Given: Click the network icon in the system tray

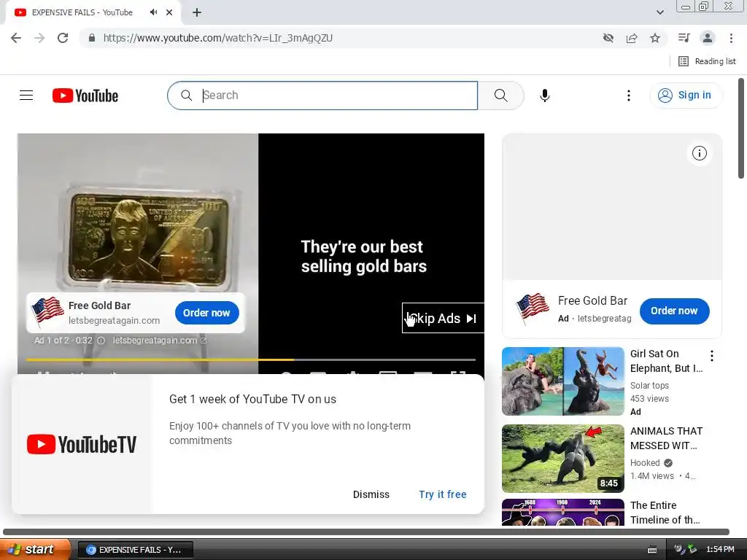Looking at the screenshot, I should coord(692,550).
